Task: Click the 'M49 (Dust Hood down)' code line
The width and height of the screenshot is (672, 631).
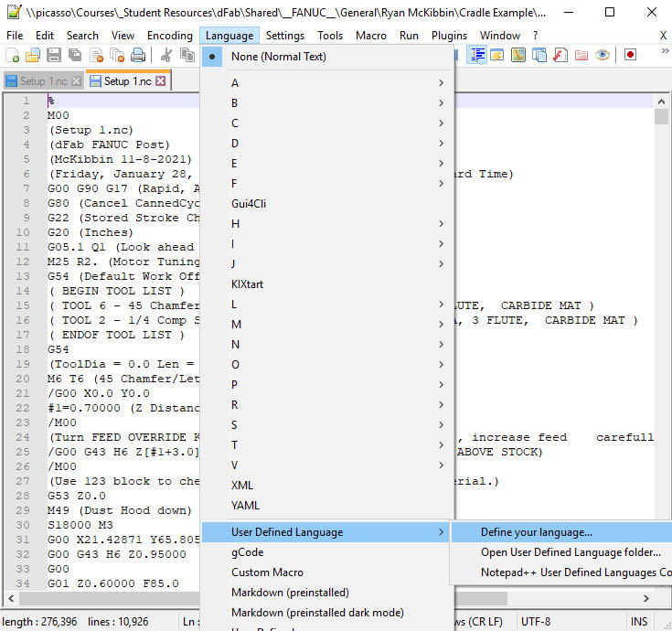Action: pos(120,510)
